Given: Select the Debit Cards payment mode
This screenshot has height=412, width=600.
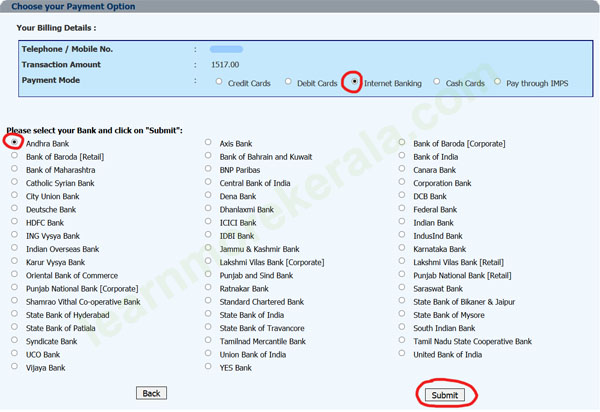Looking at the screenshot, I should [x=288, y=81].
